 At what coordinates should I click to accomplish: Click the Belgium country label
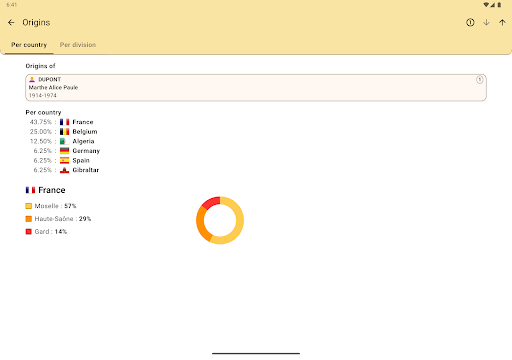click(x=85, y=132)
